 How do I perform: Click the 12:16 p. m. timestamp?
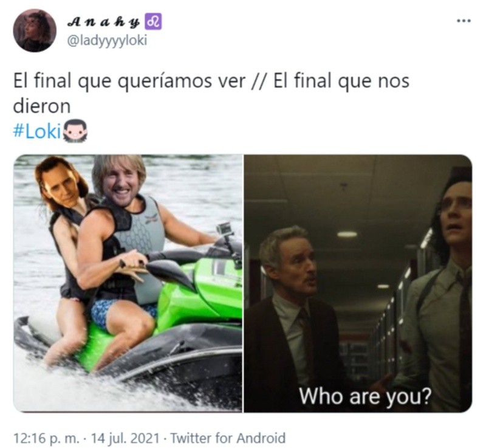[x=47, y=438]
